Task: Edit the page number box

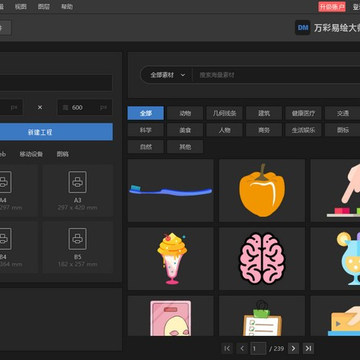Action: [x=258, y=349]
